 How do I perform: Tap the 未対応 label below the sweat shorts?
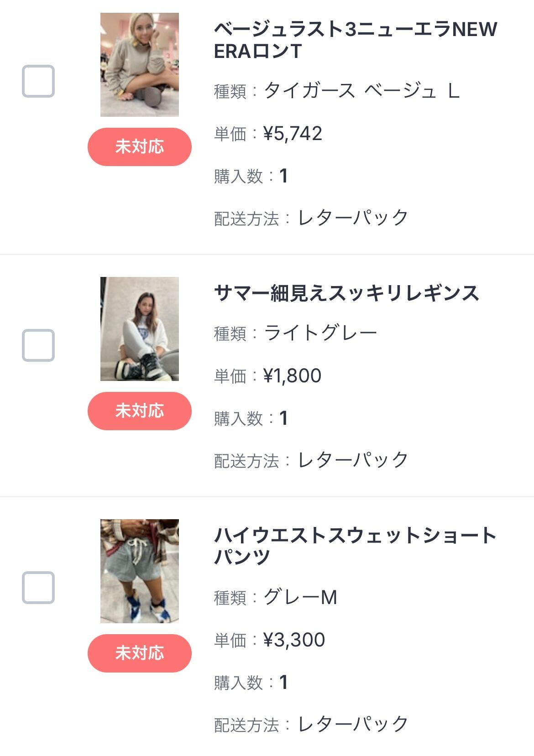click(140, 653)
